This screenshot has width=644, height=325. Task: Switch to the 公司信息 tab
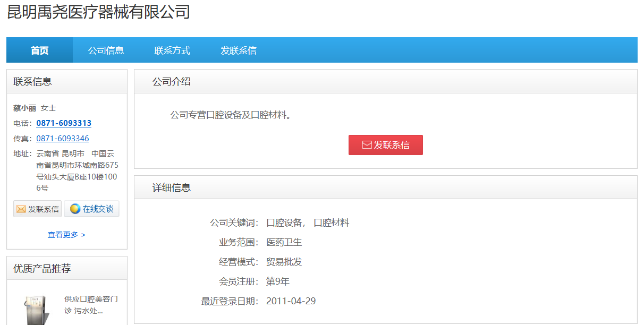click(x=106, y=50)
